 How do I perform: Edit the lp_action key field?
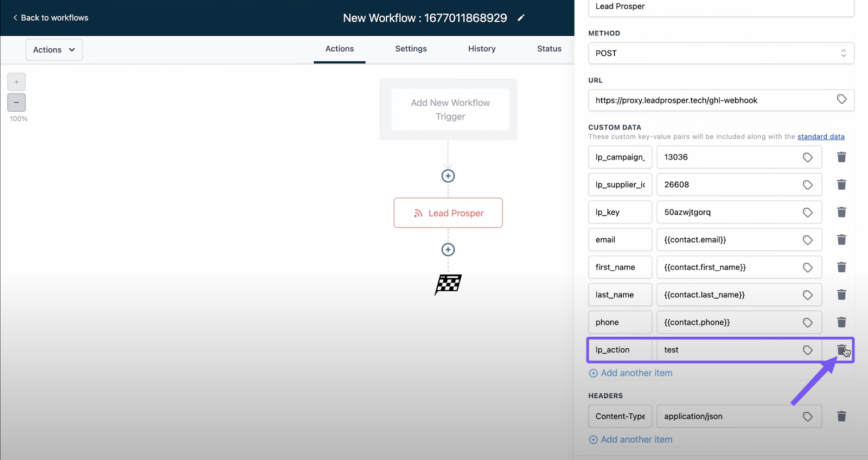click(620, 350)
